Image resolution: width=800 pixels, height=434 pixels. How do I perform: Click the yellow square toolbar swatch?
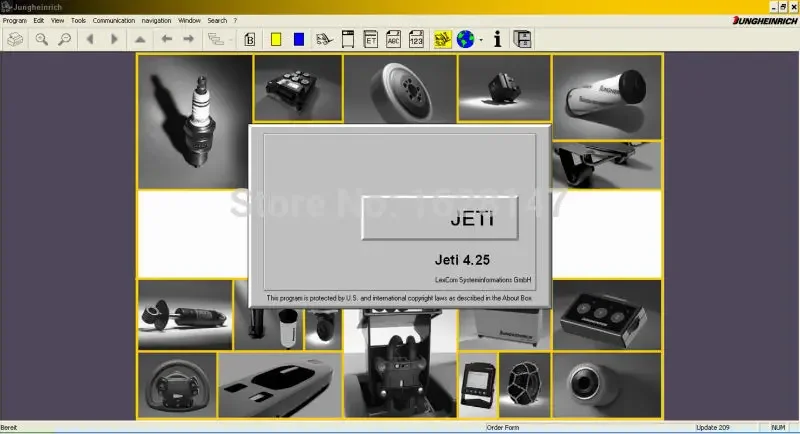(276, 39)
